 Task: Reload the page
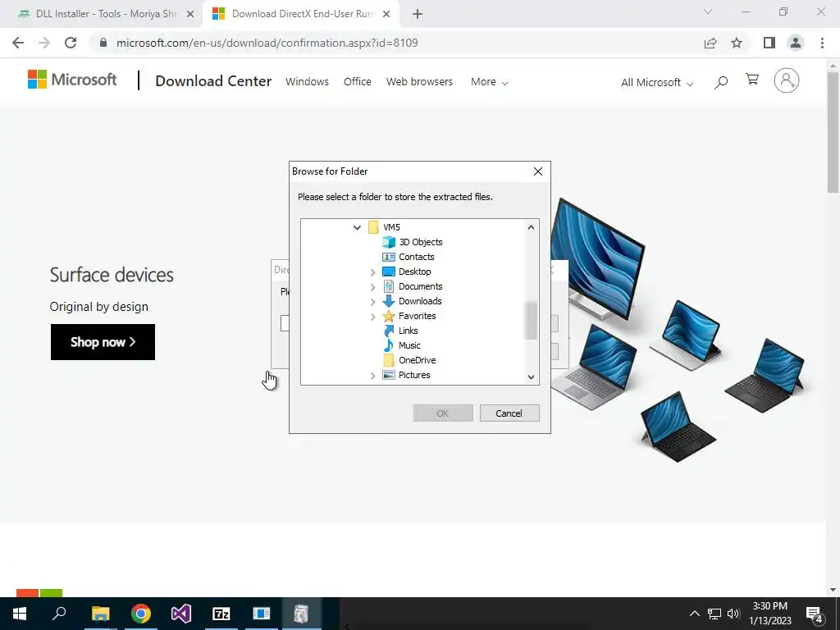coord(71,43)
